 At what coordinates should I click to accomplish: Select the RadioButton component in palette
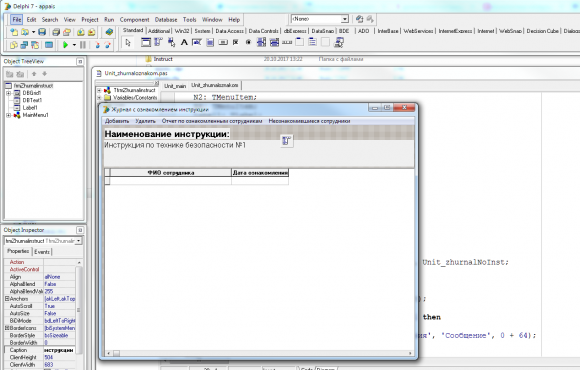[x=248, y=43]
